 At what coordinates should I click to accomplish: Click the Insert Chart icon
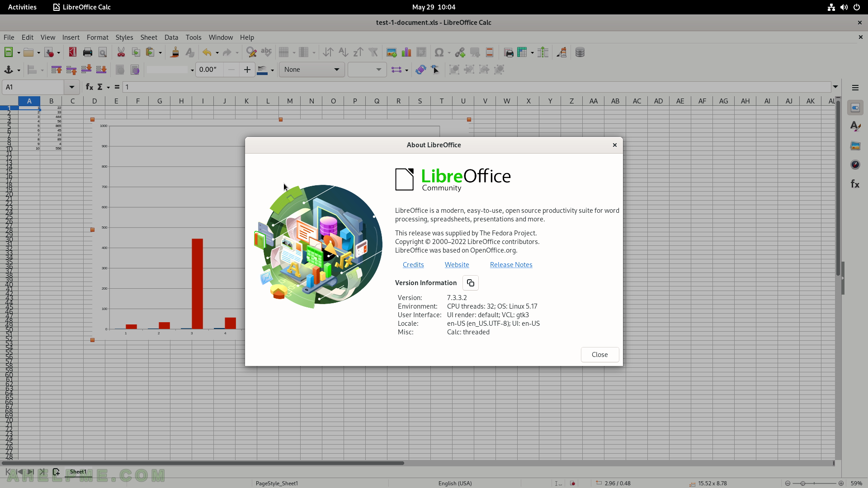[406, 52]
